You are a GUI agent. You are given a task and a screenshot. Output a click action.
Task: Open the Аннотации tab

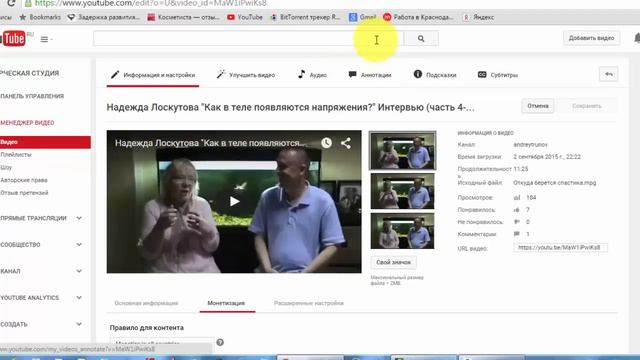[x=370, y=75]
